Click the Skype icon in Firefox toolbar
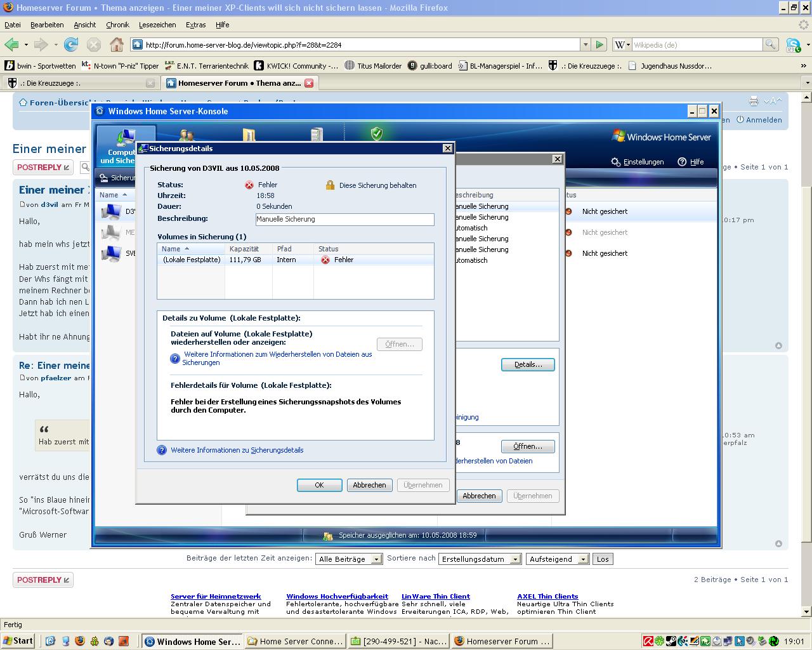Screen dimensions: 812x650 pos(793,45)
